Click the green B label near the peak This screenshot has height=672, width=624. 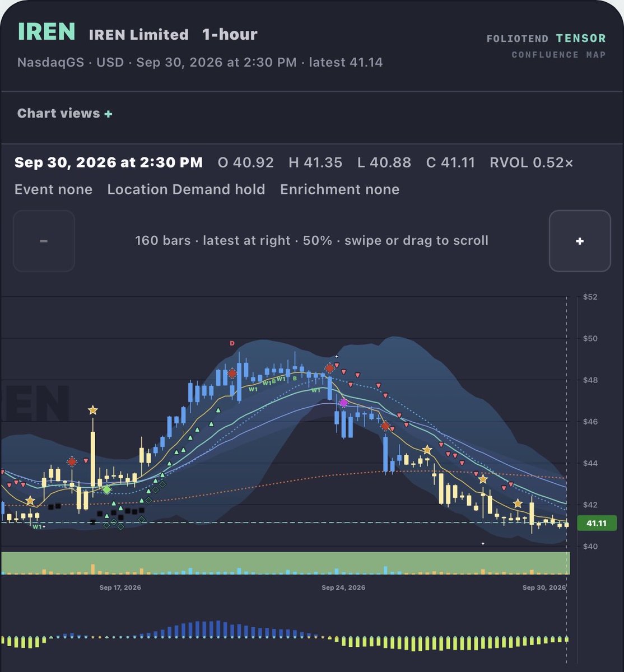pyautogui.click(x=295, y=378)
